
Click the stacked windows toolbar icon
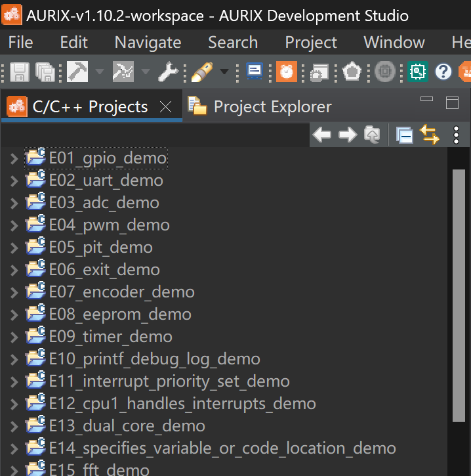tap(319, 72)
